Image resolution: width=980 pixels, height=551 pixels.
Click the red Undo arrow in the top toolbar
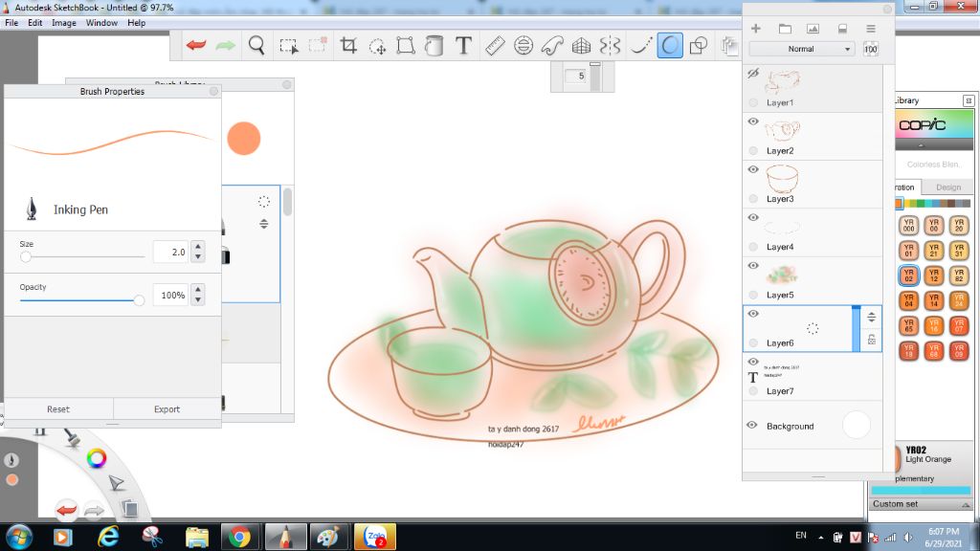pos(196,45)
